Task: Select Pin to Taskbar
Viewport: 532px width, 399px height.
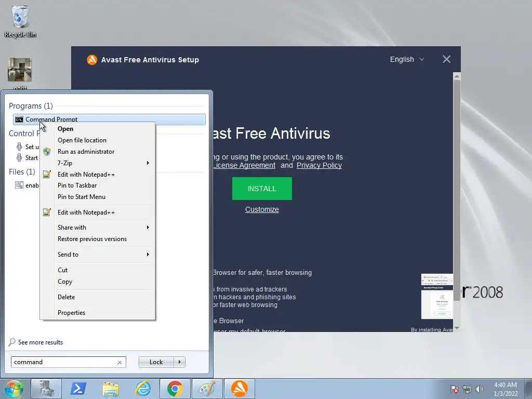Action: click(x=77, y=185)
